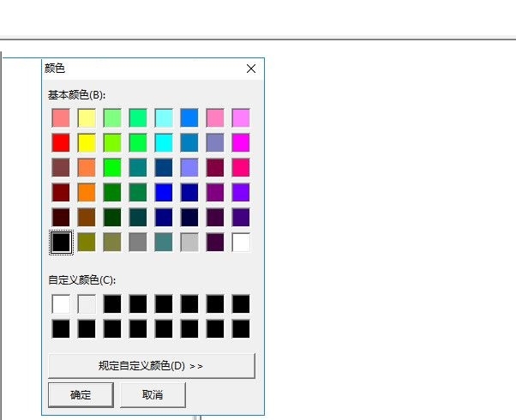
Task: Confirm with the 确定 button
Action: 81,394
